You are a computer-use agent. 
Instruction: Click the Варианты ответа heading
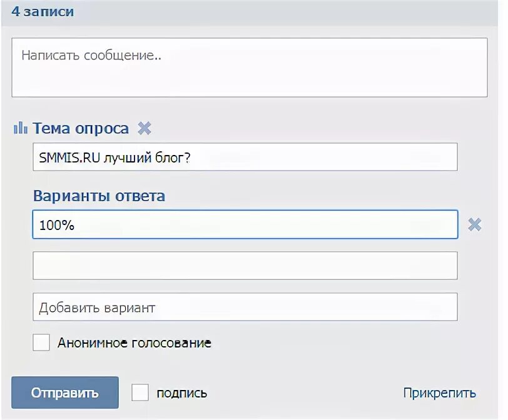point(99,196)
